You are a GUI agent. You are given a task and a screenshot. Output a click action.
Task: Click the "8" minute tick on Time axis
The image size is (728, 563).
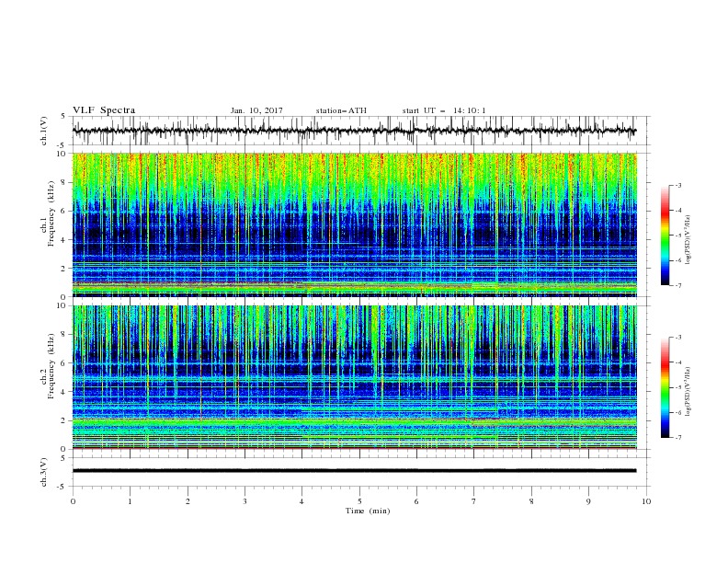[x=531, y=501]
